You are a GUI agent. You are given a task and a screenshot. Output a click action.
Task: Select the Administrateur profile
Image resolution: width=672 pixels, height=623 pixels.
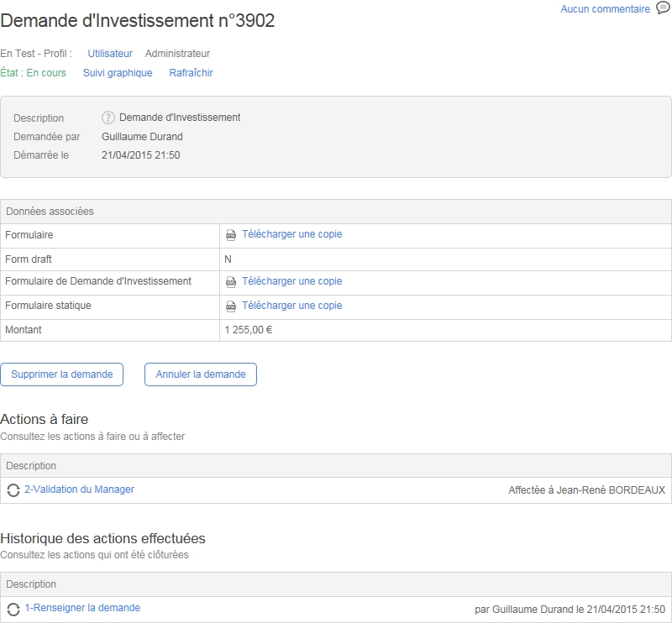[177, 54]
